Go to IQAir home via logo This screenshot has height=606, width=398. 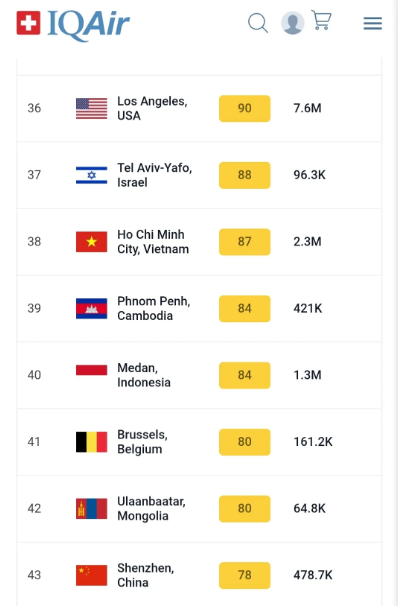point(73,25)
